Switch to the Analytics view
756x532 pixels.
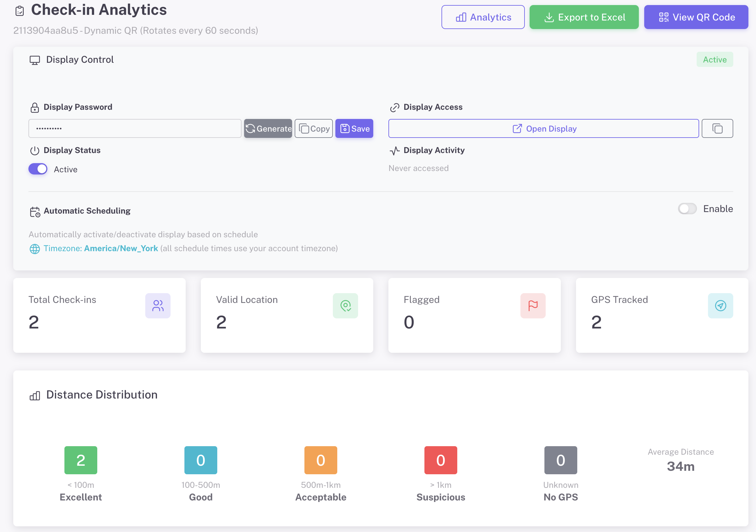pyautogui.click(x=483, y=17)
